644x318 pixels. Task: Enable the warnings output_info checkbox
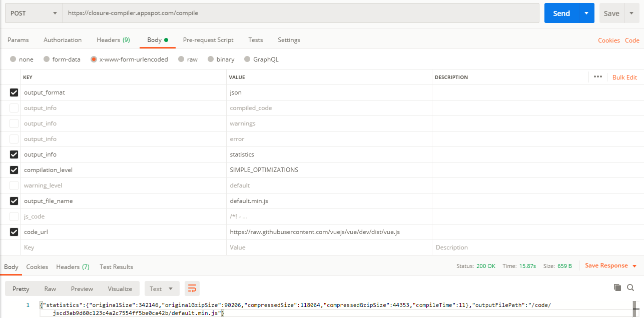coord(14,123)
